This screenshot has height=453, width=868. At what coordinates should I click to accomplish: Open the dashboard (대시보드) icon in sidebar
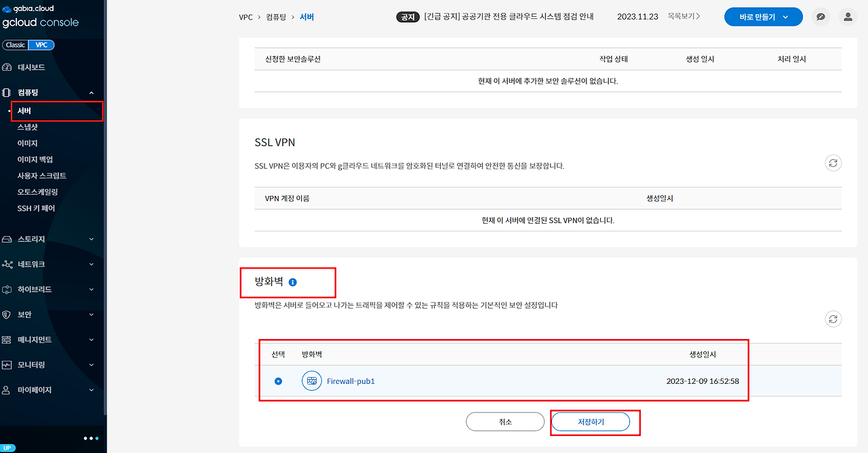point(7,67)
